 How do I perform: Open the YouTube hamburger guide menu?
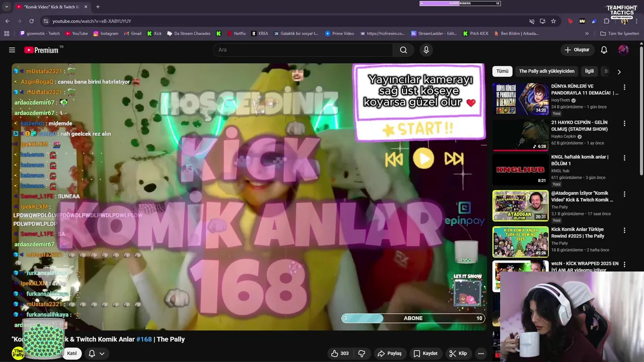point(12,50)
